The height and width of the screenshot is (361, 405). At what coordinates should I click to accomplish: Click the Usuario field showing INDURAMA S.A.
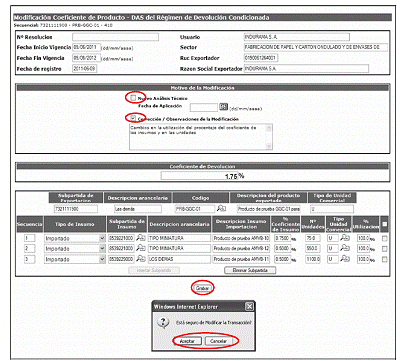(x=297, y=37)
